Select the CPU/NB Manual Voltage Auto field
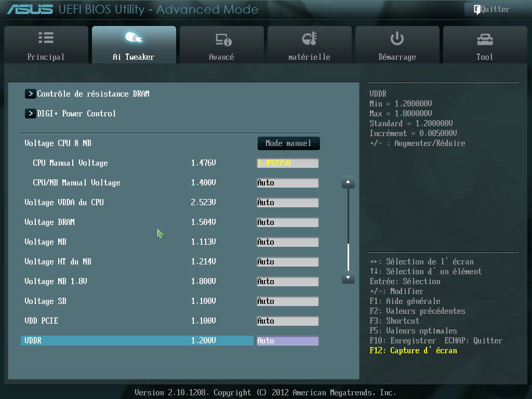Screen dimensions: 532x399 click(x=288, y=183)
